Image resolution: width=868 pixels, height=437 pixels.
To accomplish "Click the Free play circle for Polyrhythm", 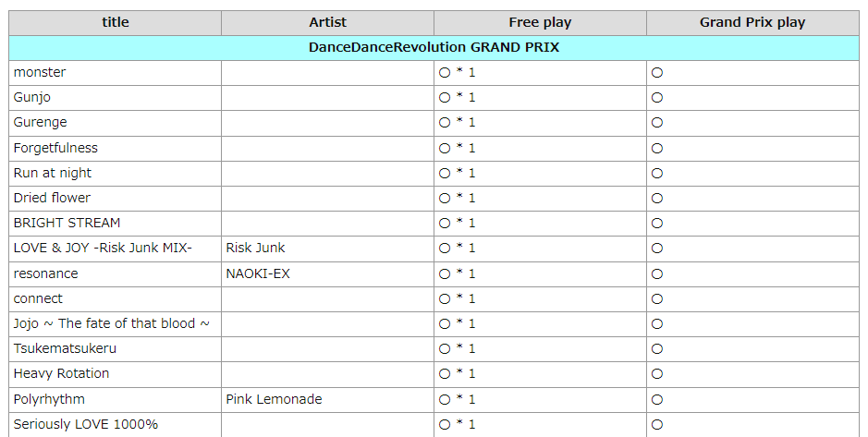I will (445, 400).
